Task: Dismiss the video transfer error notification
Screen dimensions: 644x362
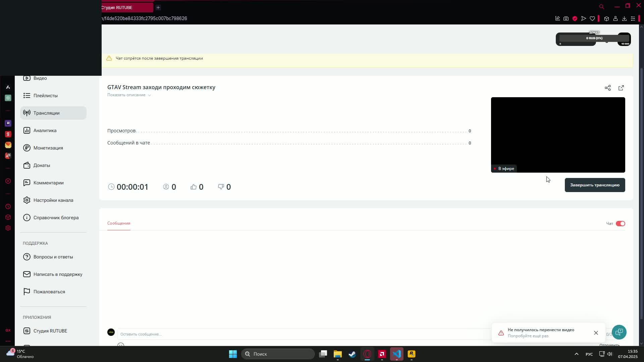Action: (596, 333)
